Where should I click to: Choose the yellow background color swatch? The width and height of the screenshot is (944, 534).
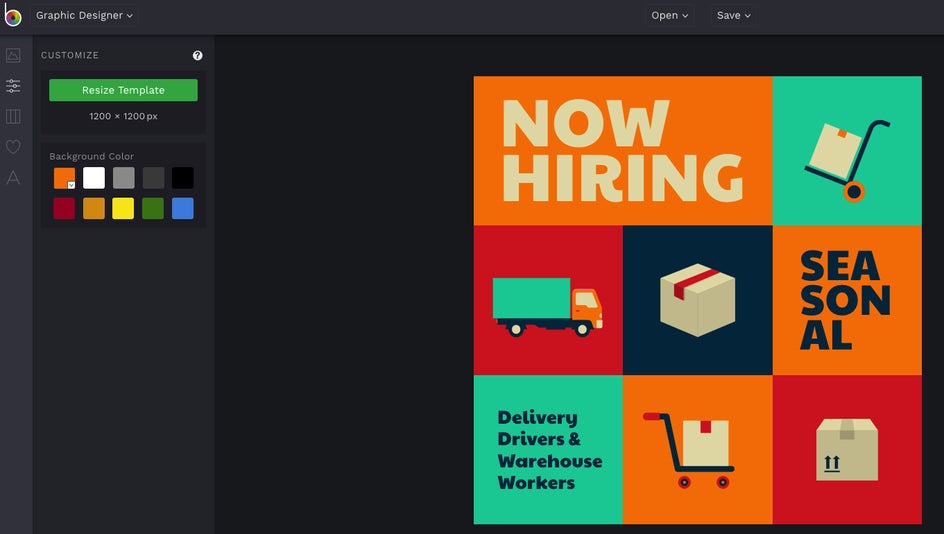pos(123,208)
